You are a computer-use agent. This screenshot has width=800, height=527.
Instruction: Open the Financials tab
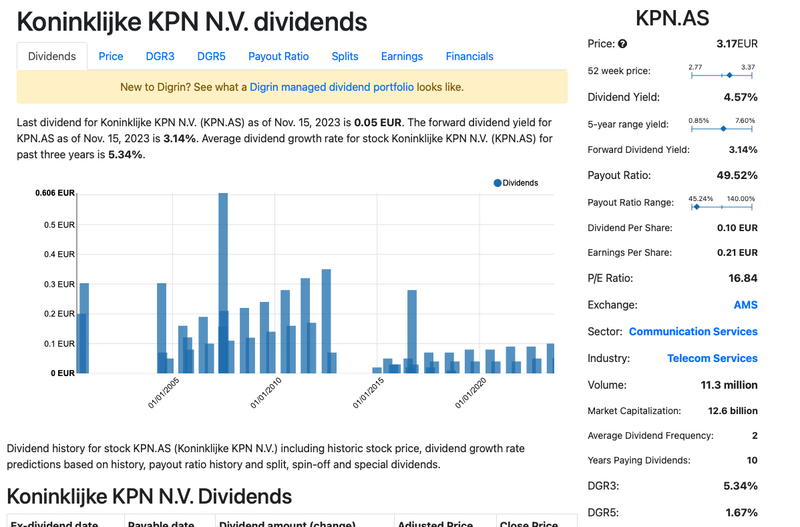(470, 56)
